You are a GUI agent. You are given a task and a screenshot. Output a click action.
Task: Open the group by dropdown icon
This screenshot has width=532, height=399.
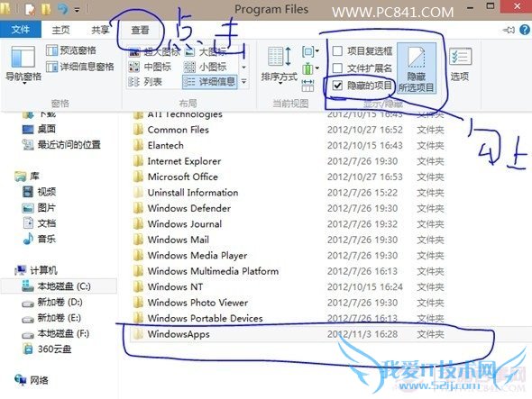[x=310, y=51]
